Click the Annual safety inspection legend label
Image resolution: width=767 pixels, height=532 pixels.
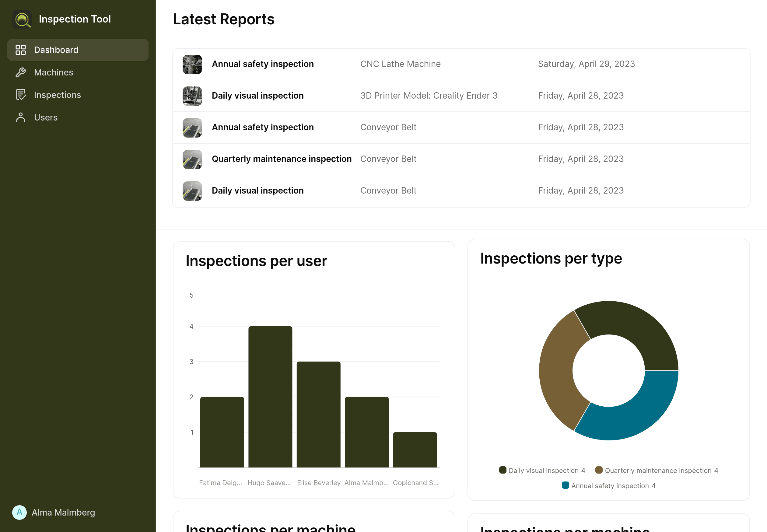[x=610, y=486]
